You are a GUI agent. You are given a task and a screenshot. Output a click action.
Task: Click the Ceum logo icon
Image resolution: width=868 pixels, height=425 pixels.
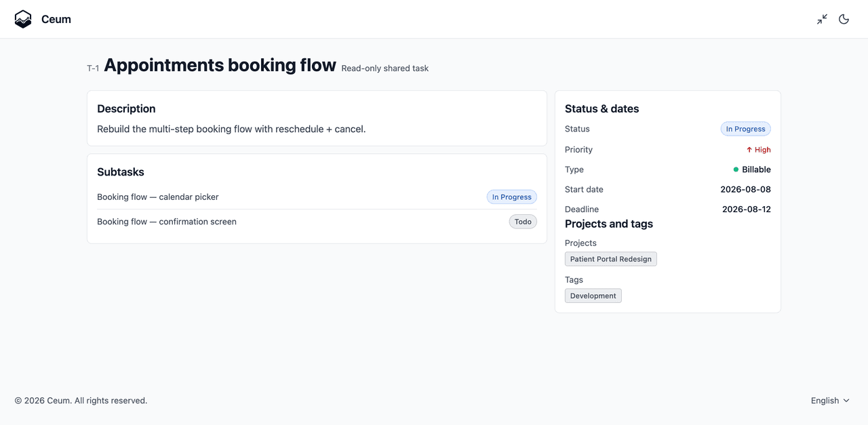pos(23,19)
